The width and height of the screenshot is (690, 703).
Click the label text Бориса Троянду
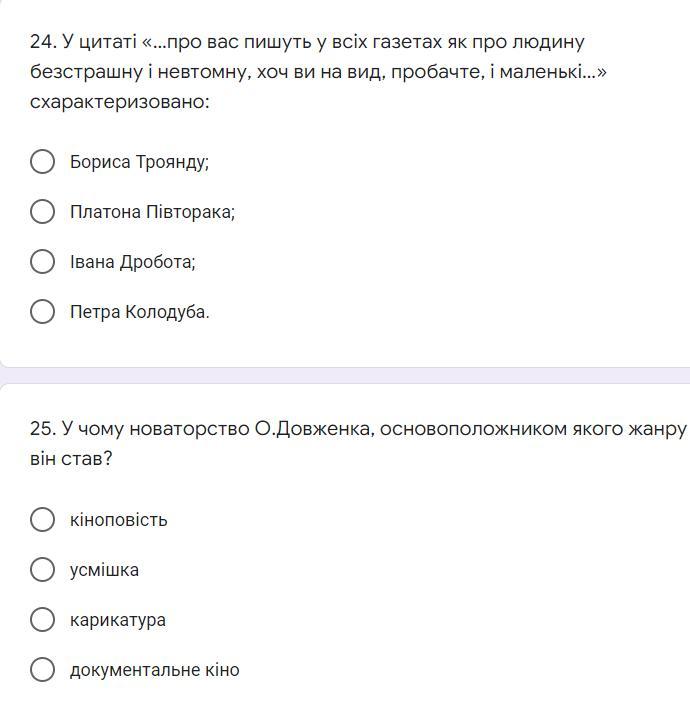pyautogui.click(x=139, y=162)
